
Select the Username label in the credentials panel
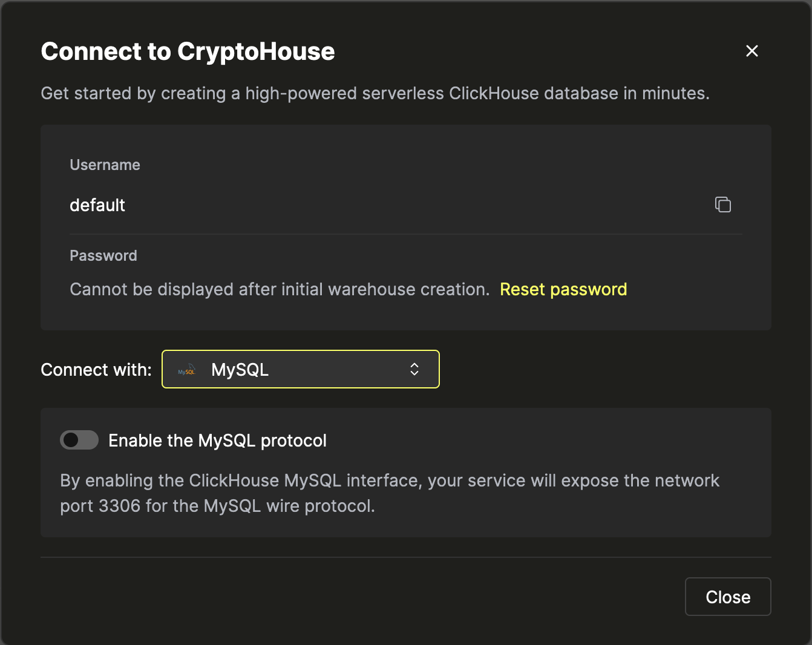click(x=105, y=165)
